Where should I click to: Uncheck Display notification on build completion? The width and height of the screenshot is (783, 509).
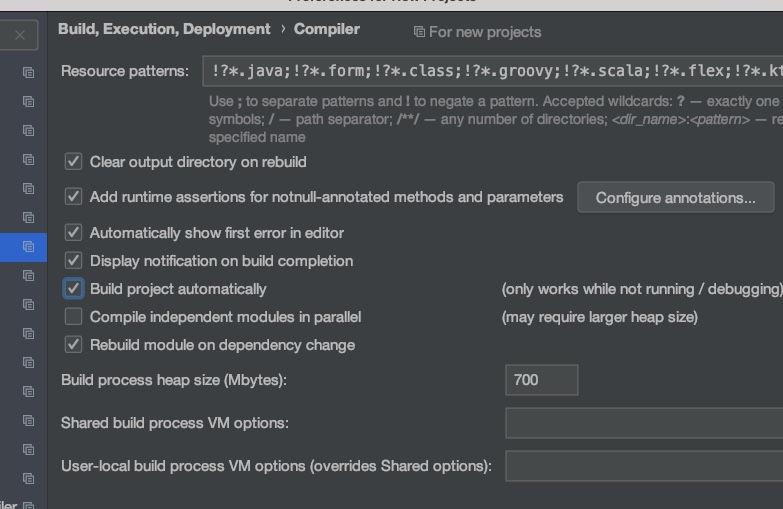pos(73,261)
